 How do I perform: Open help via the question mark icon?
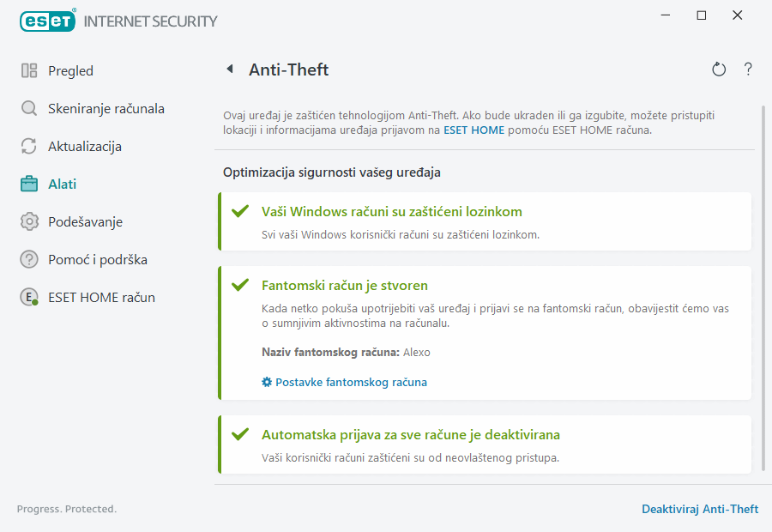coord(748,70)
